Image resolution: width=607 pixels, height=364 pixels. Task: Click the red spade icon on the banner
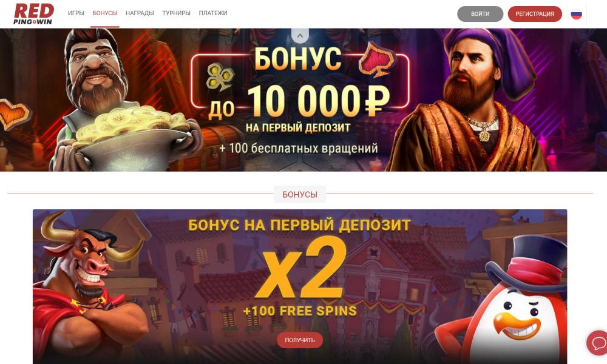(377, 59)
